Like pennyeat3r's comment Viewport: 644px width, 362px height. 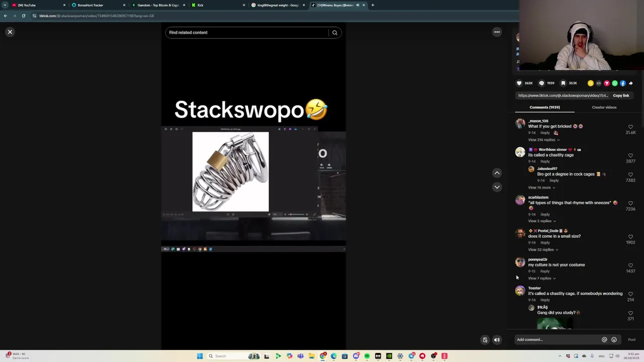pyautogui.click(x=630, y=265)
